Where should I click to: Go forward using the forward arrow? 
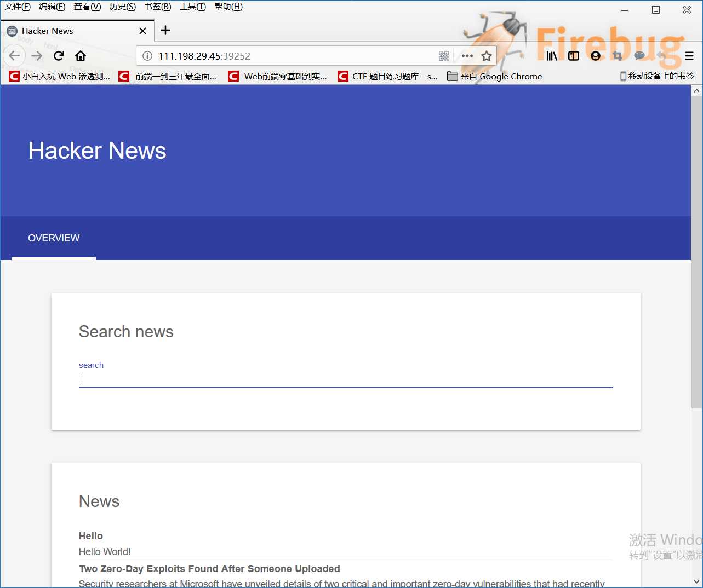tap(37, 56)
